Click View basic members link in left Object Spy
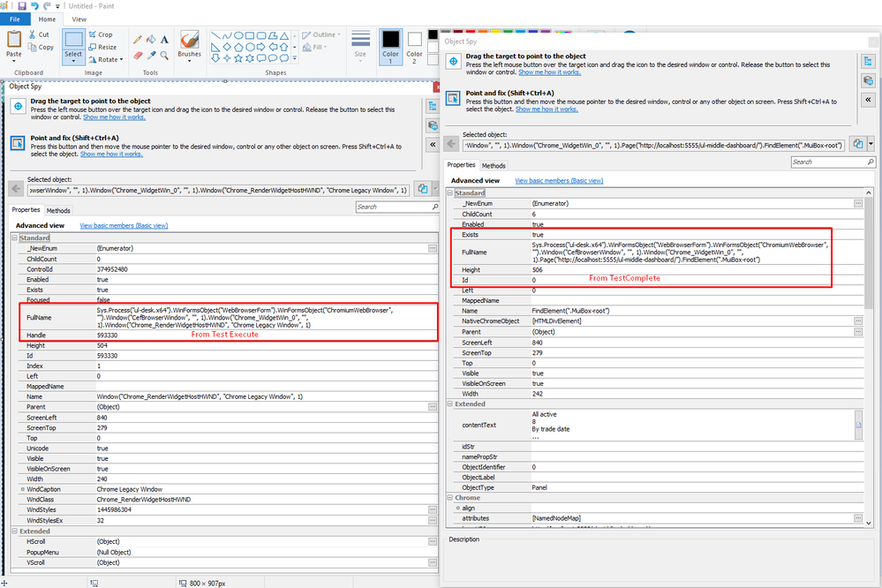Screen dimensions: 882x588 (x=124, y=225)
